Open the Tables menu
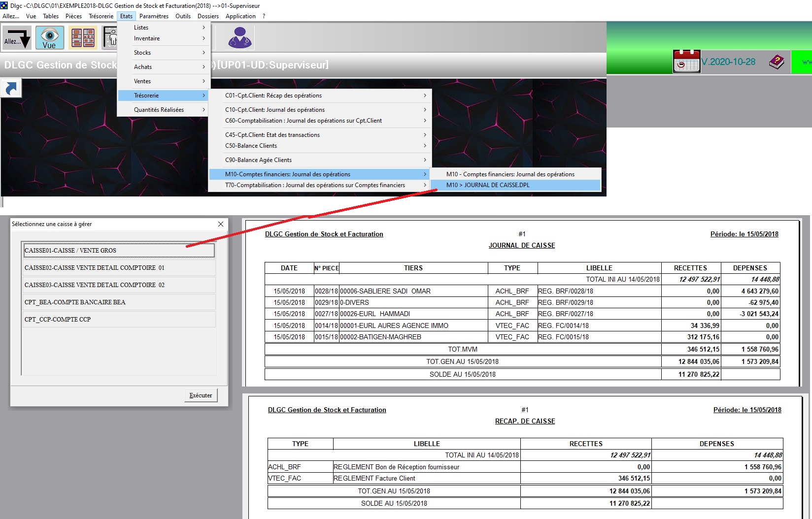The image size is (812, 519). coord(51,16)
